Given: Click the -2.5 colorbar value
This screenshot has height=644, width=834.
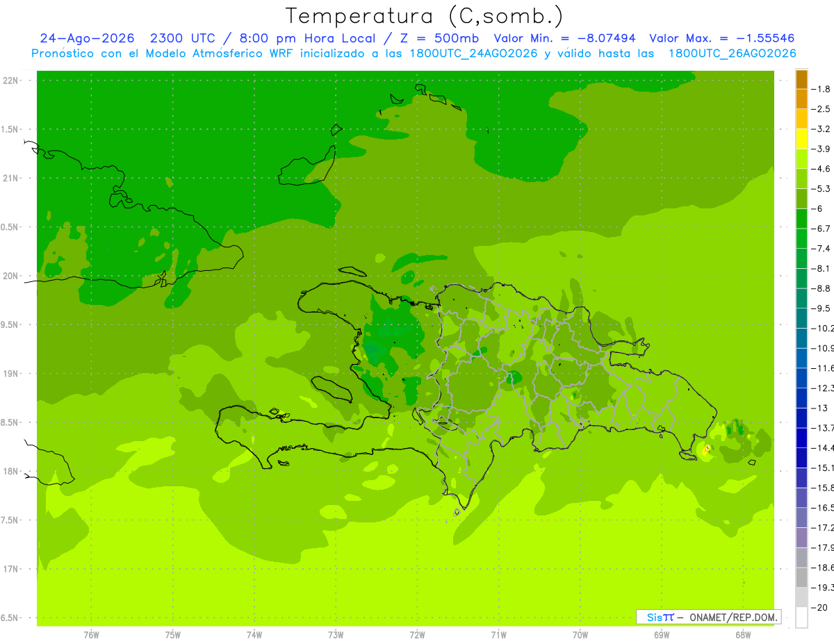Looking at the screenshot, I should (821, 109).
